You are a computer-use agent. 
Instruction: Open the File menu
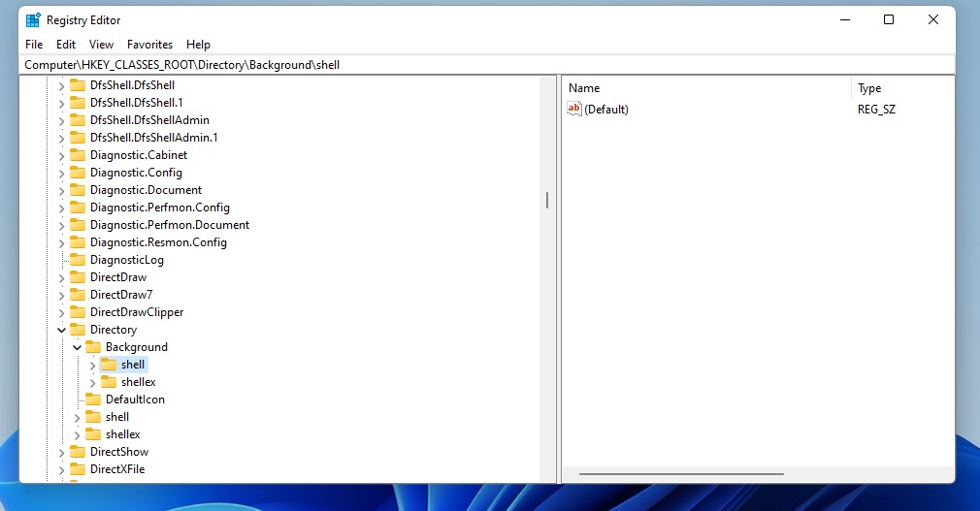[x=34, y=45]
